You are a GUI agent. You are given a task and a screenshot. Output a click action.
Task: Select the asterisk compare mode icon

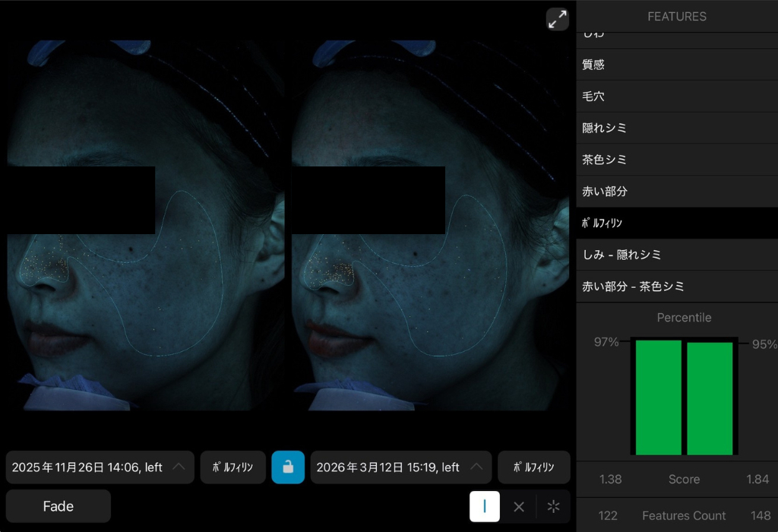[x=553, y=506]
